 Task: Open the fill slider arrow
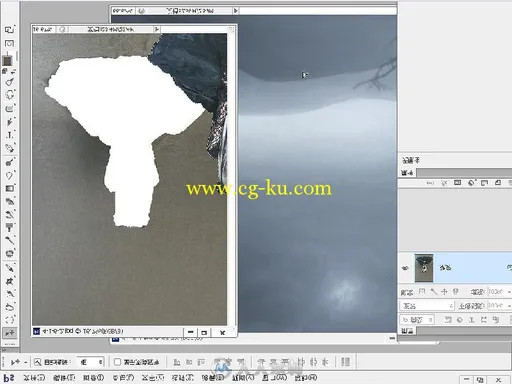point(509,292)
